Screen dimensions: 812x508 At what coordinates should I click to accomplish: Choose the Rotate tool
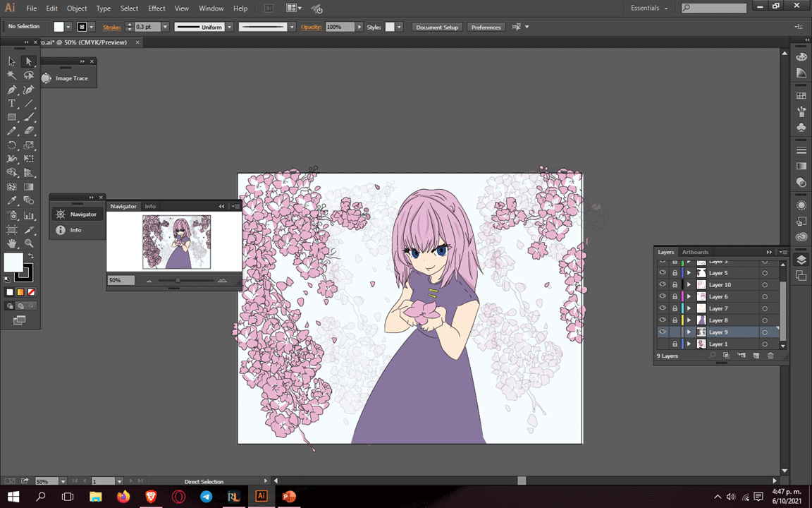pyautogui.click(x=11, y=145)
